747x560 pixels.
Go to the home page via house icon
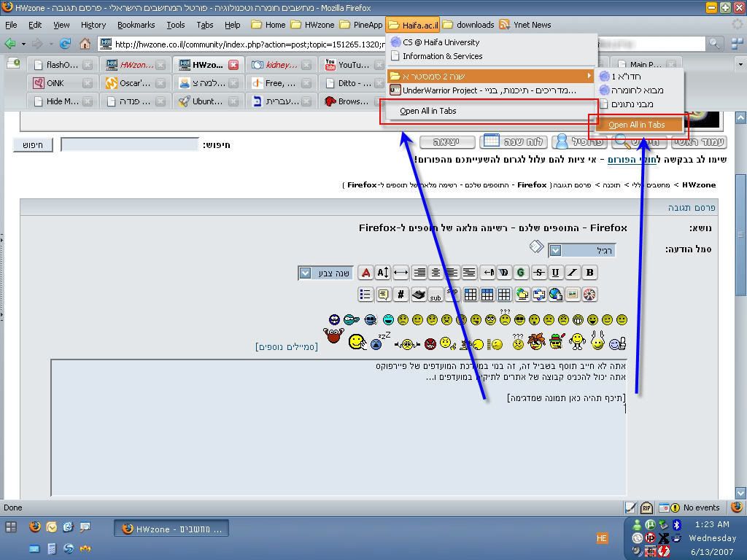pos(85,44)
